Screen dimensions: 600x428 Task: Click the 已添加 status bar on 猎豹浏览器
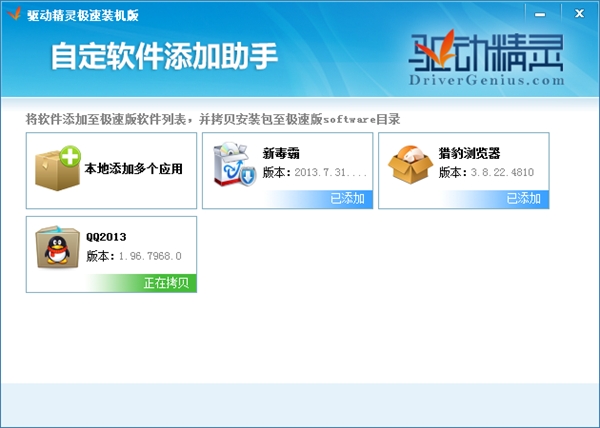[x=494, y=199]
